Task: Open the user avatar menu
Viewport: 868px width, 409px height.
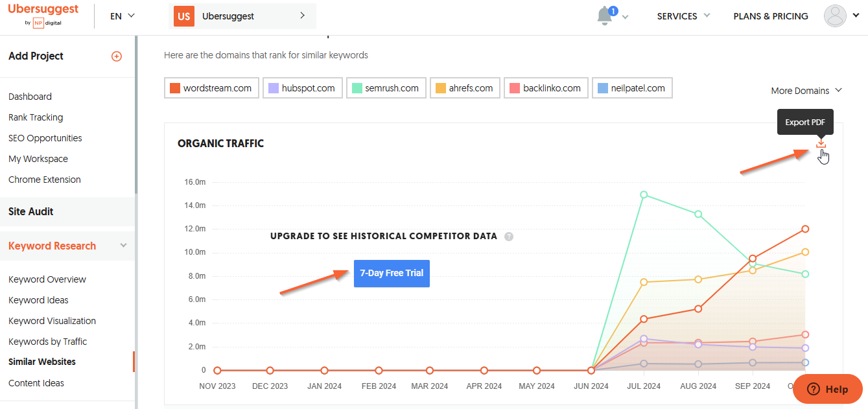Action: (835, 16)
